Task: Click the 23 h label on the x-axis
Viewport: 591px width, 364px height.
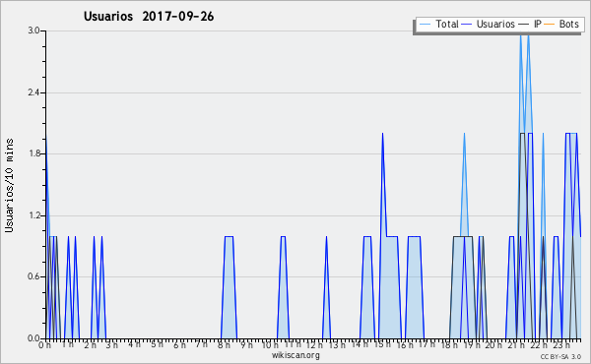Action: (x=561, y=345)
